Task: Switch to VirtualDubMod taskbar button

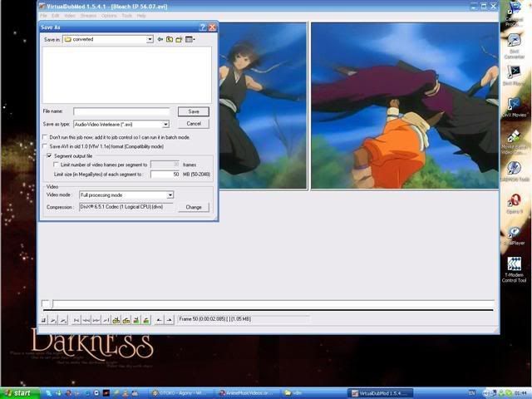Action: point(381,393)
